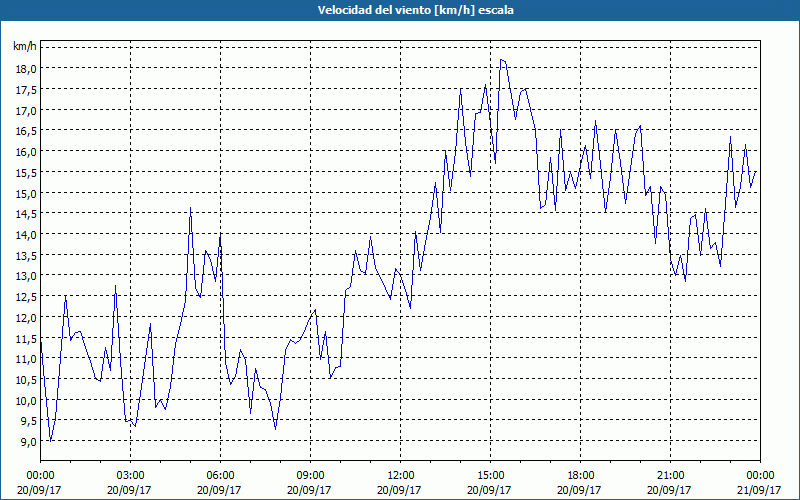Click the 21:00 time axis label
The width and height of the screenshot is (800, 500).
click(670, 476)
